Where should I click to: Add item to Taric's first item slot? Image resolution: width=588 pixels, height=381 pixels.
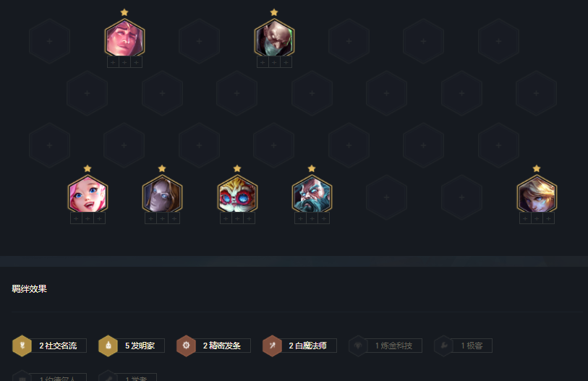tap(113, 62)
